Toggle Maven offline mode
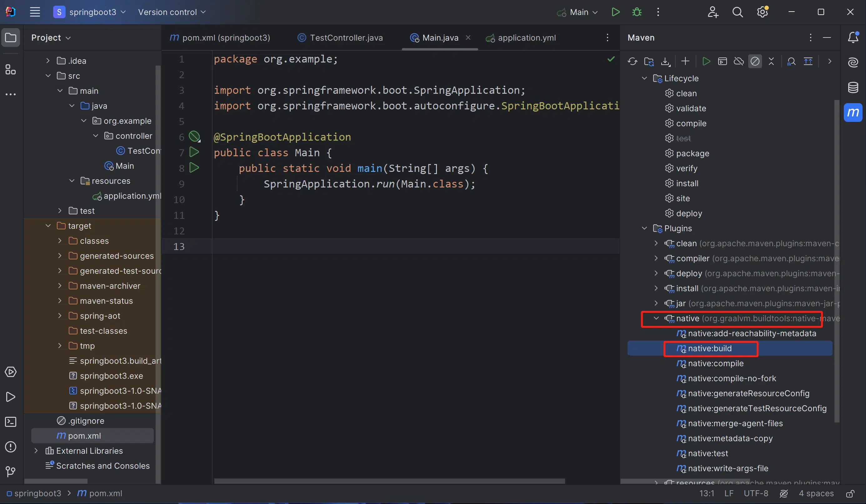The width and height of the screenshot is (866, 504). click(x=738, y=61)
